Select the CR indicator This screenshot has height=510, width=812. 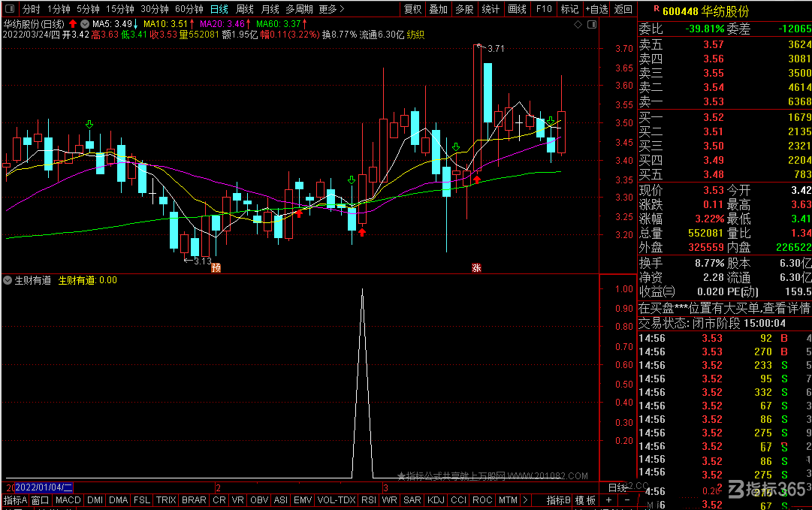219,500
